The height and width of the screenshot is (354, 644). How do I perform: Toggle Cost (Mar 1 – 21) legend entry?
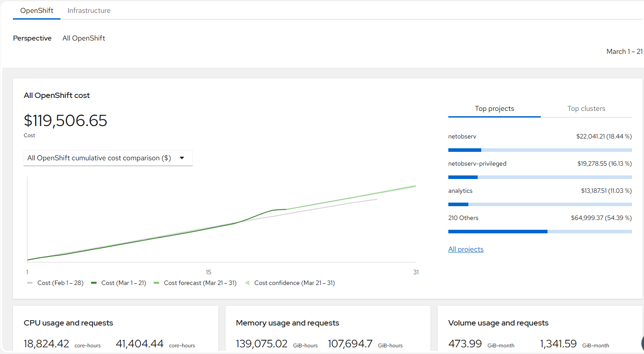point(119,283)
